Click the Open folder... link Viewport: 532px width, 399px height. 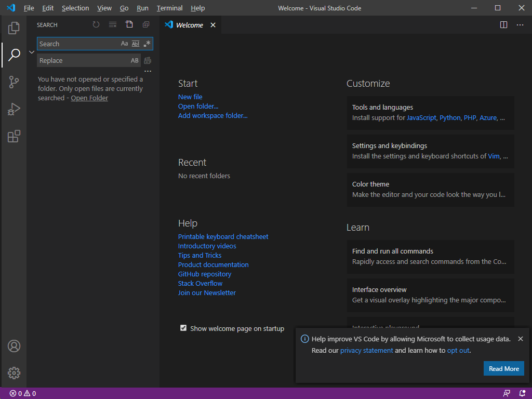[x=198, y=106]
